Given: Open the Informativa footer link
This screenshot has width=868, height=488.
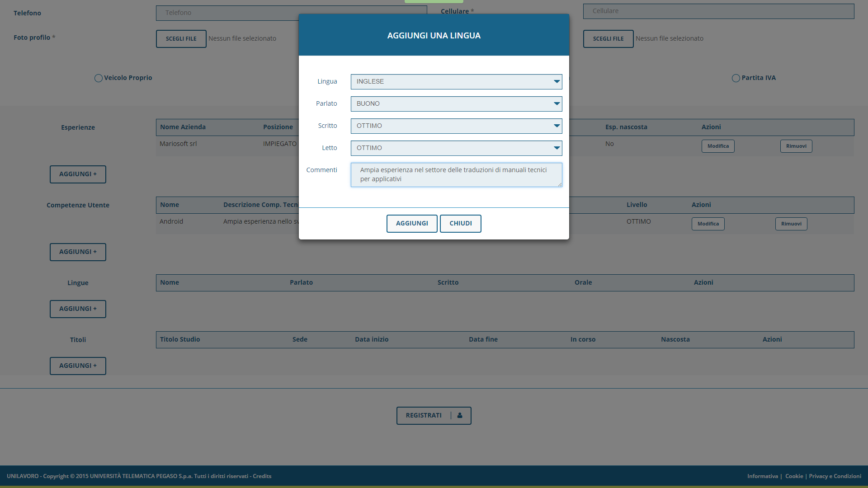Looking at the screenshot, I should [762, 476].
